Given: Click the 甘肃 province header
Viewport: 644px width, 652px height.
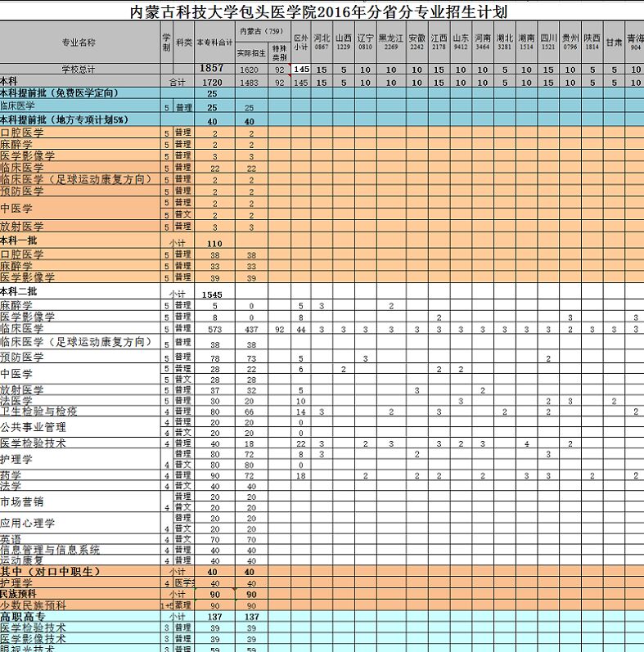Looking at the screenshot, I should click(x=614, y=42).
